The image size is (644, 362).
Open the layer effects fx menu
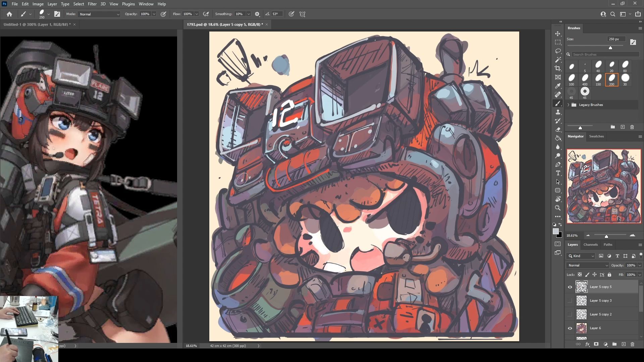click(587, 344)
